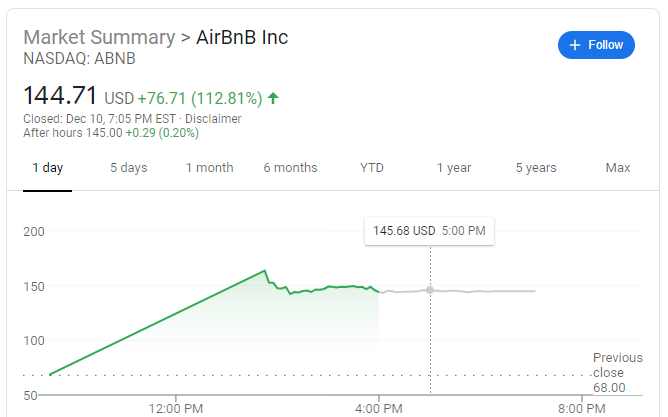
Task: Click the green up arrow icon
Action: (x=273, y=98)
